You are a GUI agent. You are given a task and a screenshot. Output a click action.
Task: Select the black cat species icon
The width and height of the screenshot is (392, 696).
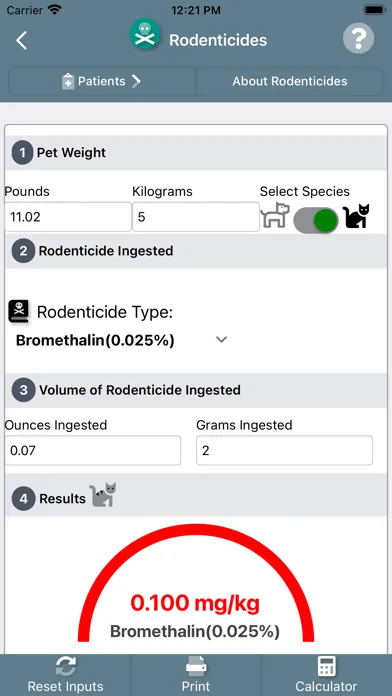coord(356,216)
